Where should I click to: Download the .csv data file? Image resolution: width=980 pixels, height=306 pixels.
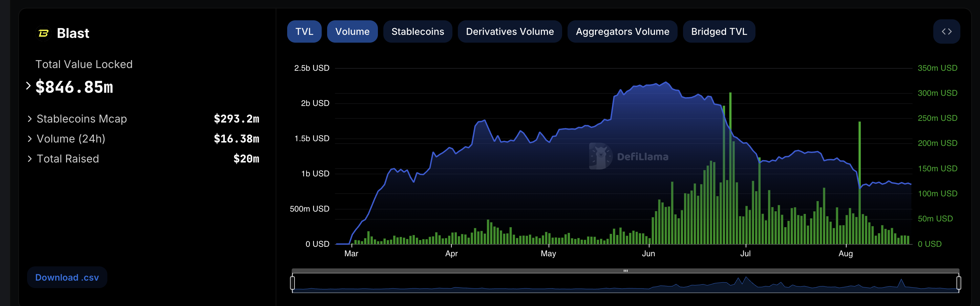click(67, 278)
